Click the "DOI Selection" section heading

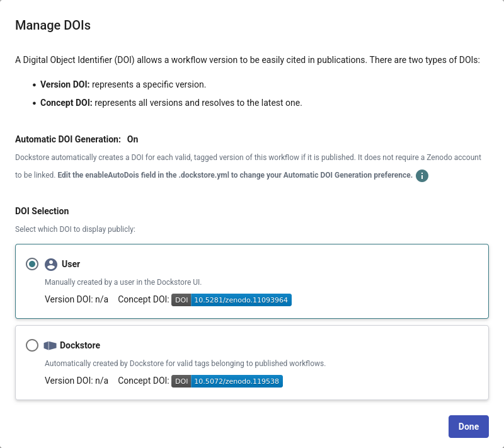tap(42, 211)
